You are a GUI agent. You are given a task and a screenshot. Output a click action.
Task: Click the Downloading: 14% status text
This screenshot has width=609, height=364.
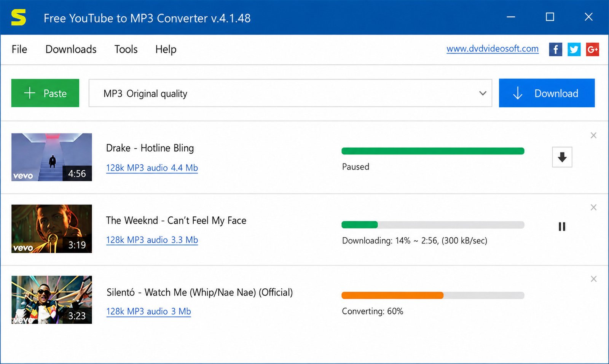[x=415, y=240]
